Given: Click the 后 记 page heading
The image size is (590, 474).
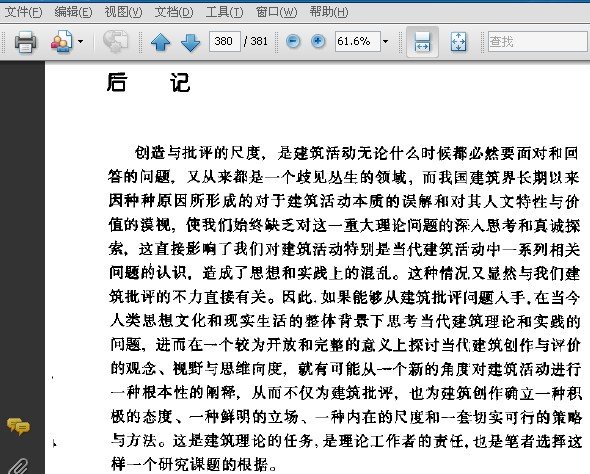Looking at the screenshot, I should coord(149,82).
